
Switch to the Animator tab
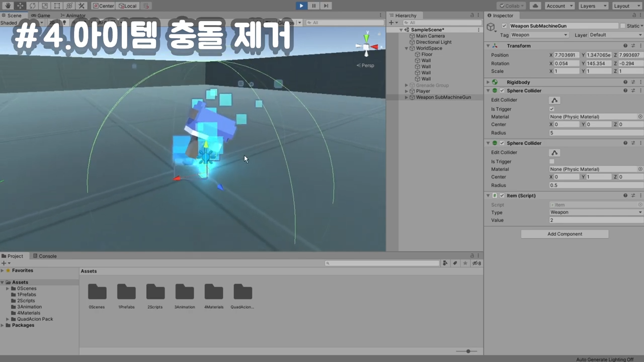coord(73,16)
